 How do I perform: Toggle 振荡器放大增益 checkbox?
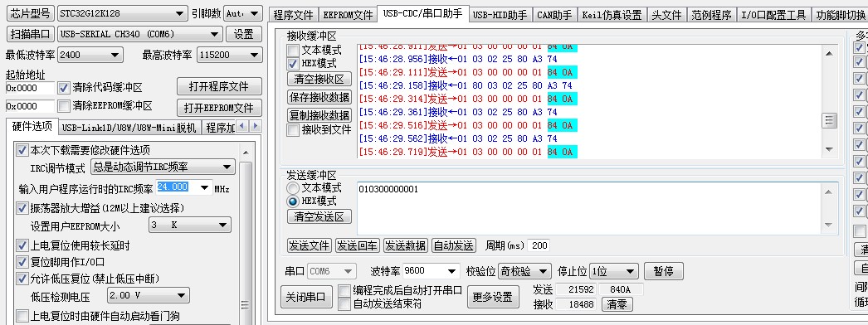tap(22, 208)
